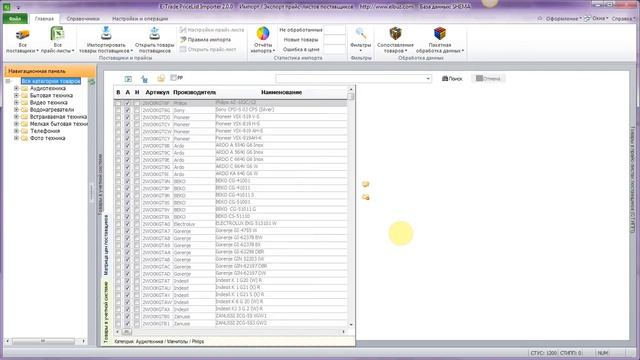Open the Оформление dropdown at top right
This screenshot has height=360, width=640.
[563, 19]
